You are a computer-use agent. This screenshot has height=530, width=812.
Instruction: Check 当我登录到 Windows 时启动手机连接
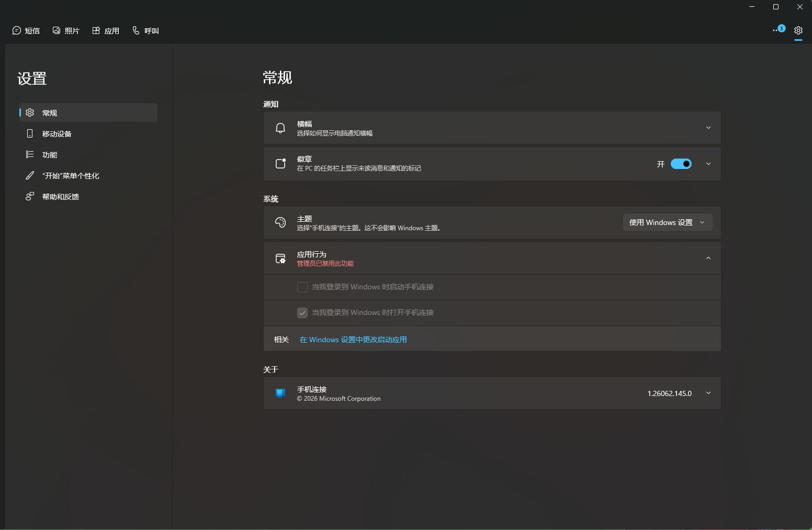302,287
